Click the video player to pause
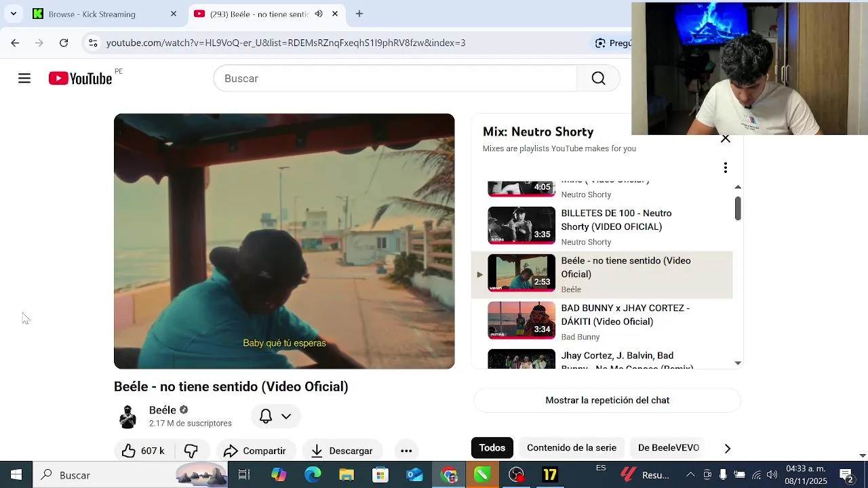This screenshot has height=488, width=868. (x=284, y=241)
